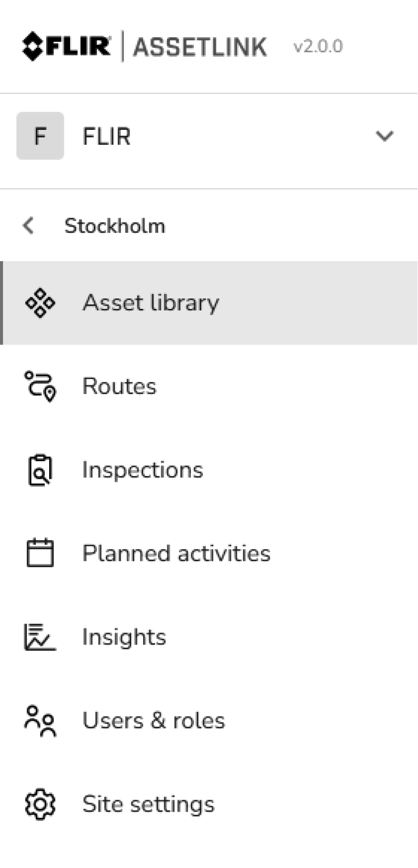Open Planned activities from the sidebar
Image resolution: width=418 pixels, height=868 pixels.
(176, 553)
